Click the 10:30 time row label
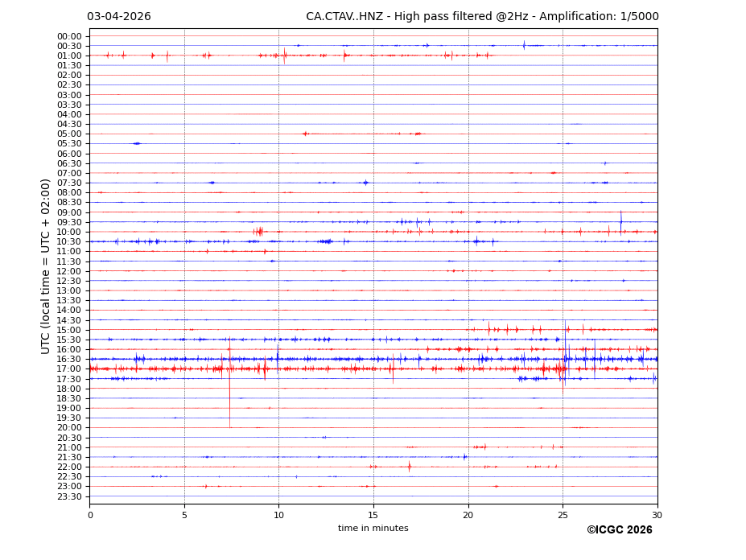Screen dimensions: 746x560 (x=69, y=242)
